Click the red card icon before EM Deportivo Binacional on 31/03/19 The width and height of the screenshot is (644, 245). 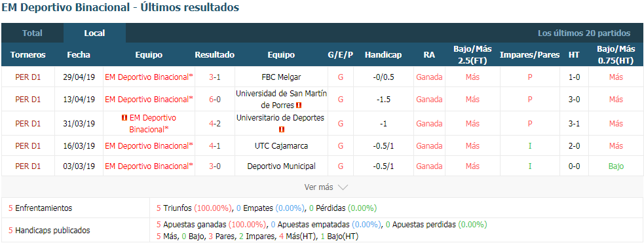[x=124, y=118]
